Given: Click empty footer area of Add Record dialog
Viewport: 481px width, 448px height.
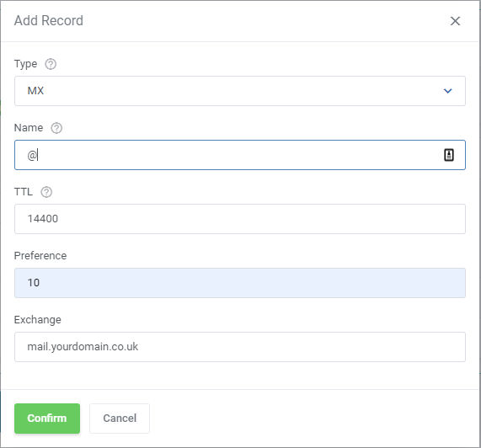Looking at the screenshot, I should coord(307,419).
